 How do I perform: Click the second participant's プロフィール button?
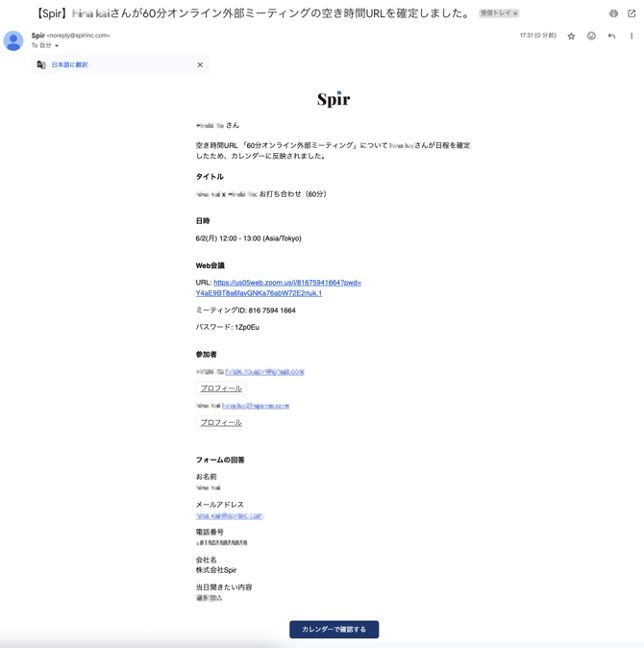(221, 422)
